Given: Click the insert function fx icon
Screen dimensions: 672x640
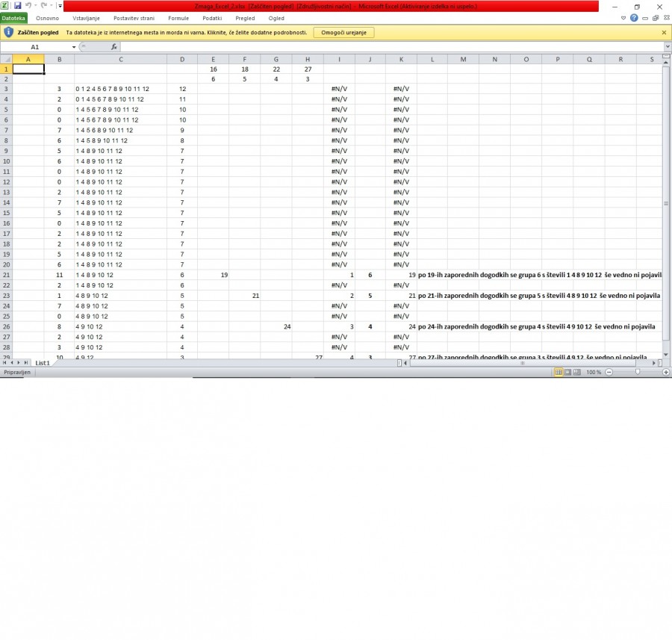Looking at the screenshot, I should tap(114, 47).
